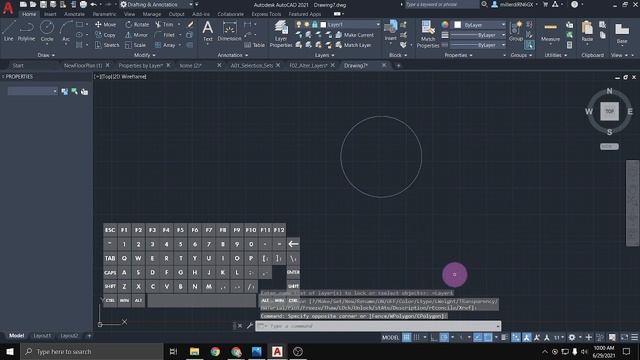Click the Mirror tool

(136, 35)
